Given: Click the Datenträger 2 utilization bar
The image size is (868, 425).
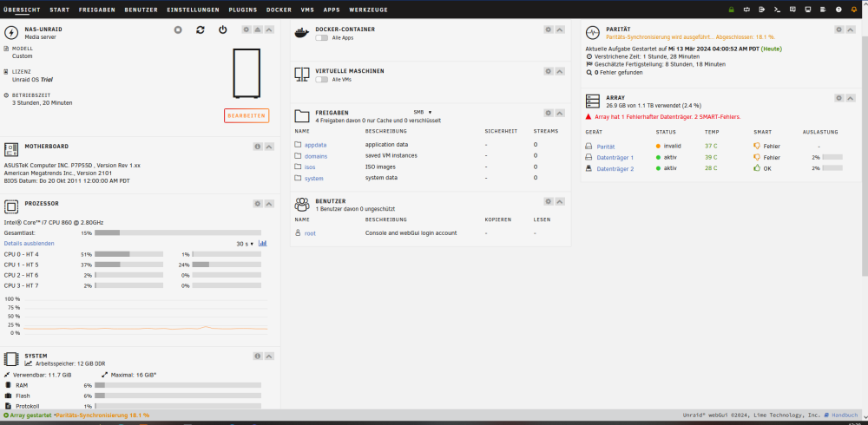Looking at the screenshot, I should click(832, 167).
